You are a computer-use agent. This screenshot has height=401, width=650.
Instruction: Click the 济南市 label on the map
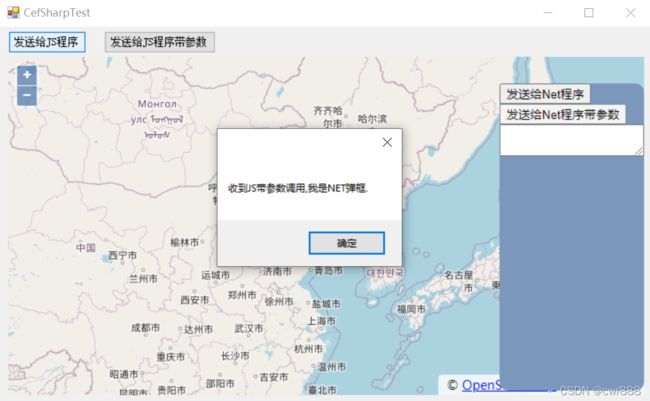(277, 271)
